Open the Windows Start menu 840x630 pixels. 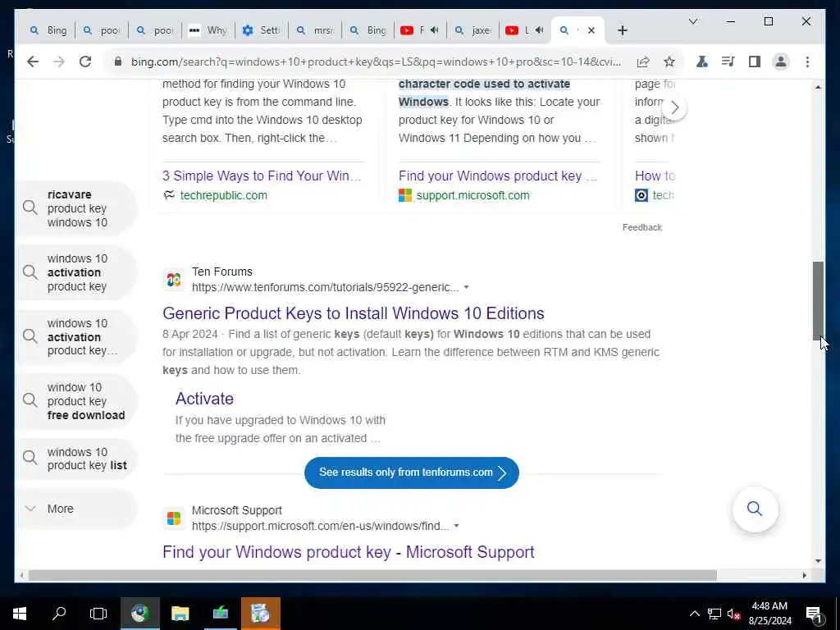point(20,614)
